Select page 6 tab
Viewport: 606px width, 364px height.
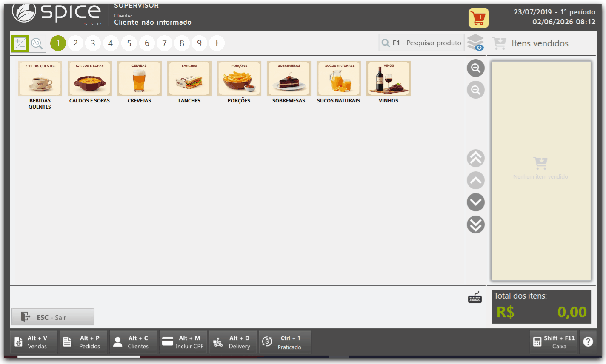147,43
